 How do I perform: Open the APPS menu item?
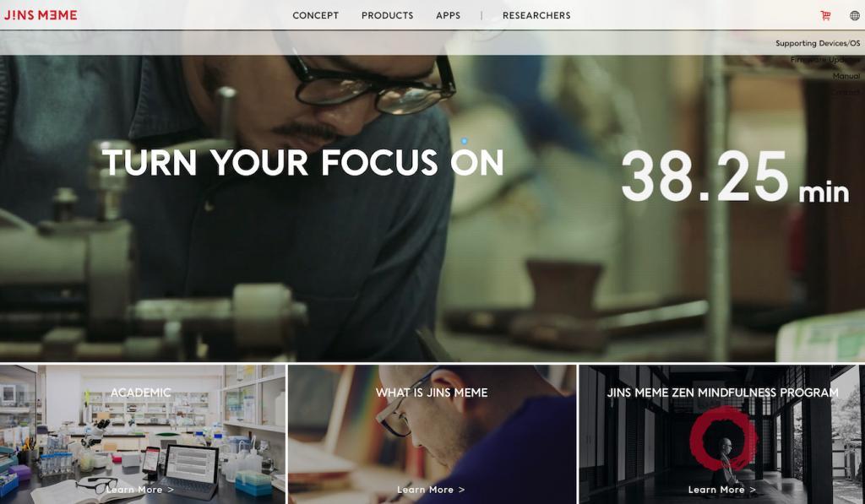[448, 15]
